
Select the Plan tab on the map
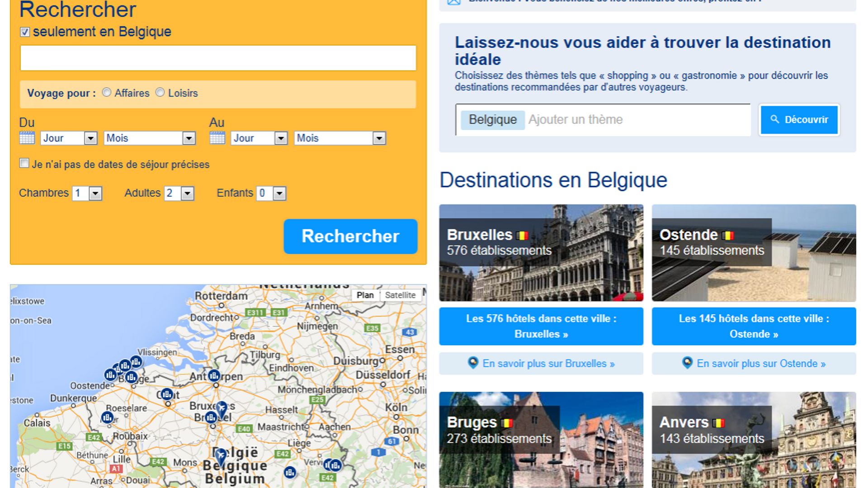pos(365,295)
